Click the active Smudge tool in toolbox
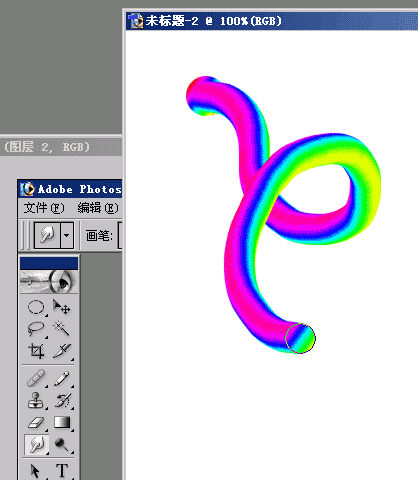Image resolution: width=418 pixels, height=480 pixels. pyautogui.click(x=37, y=445)
